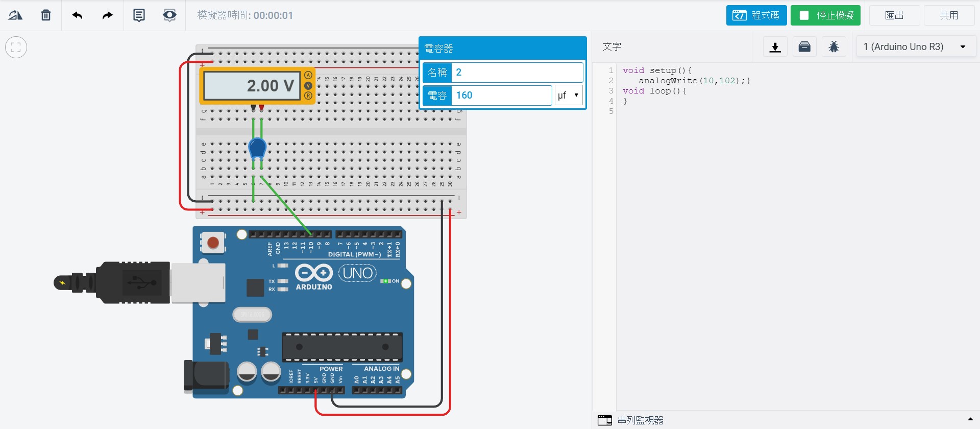This screenshot has height=429, width=980.
Task: Open the 文字 editing mode selector
Action: point(612,46)
